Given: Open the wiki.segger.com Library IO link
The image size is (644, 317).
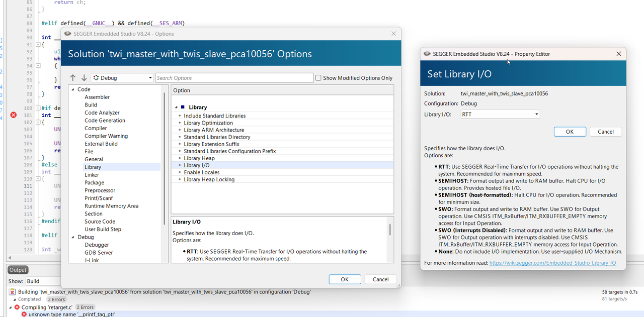Looking at the screenshot, I should click(x=552, y=263).
